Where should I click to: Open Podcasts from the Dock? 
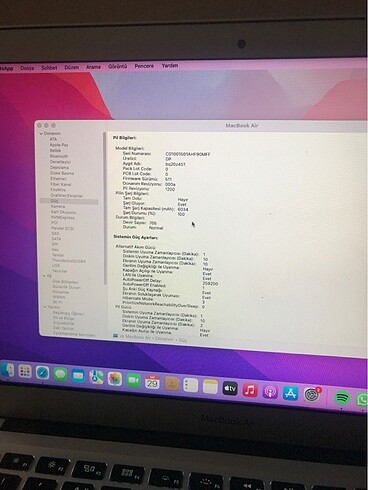coord(270,392)
